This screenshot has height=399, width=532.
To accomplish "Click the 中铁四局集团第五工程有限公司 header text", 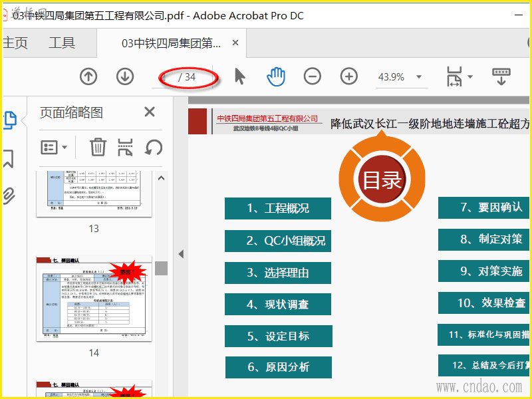I will click(267, 118).
